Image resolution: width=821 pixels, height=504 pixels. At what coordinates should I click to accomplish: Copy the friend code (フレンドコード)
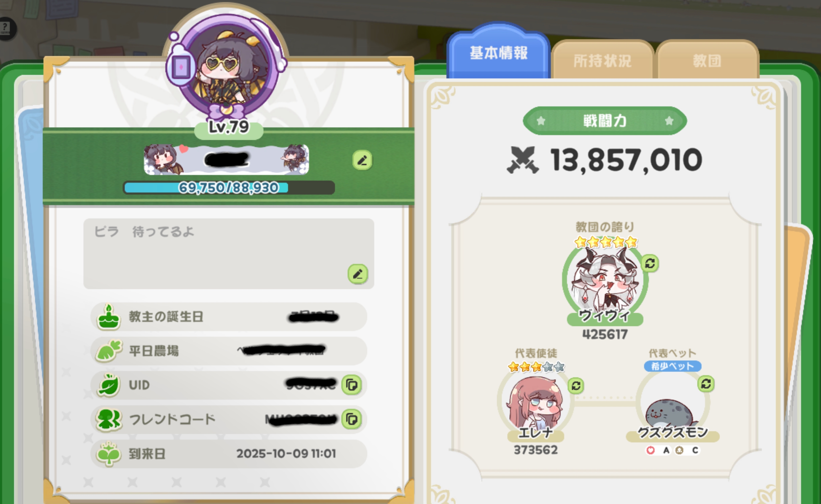pyautogui.click(x=352, y=419)
